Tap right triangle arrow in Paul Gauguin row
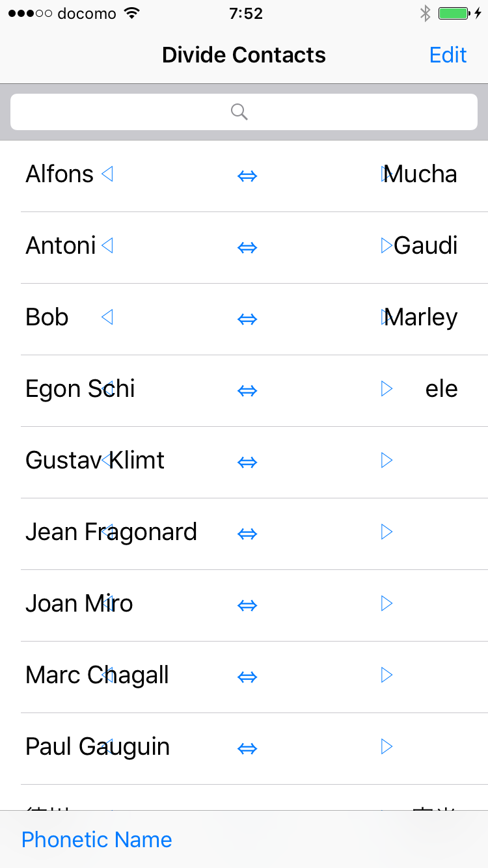The image size is (488, 868). point(386,746)
